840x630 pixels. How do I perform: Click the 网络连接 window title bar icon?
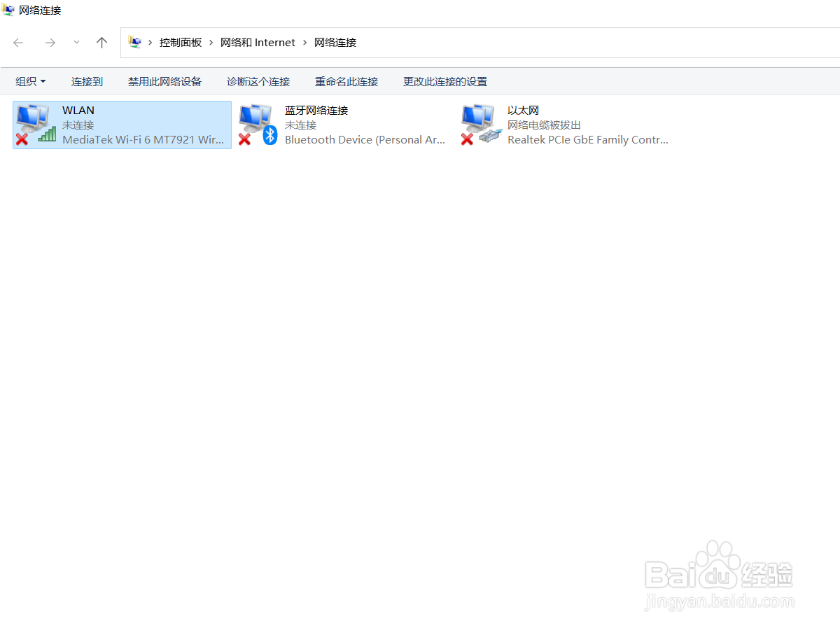[10, 10]
